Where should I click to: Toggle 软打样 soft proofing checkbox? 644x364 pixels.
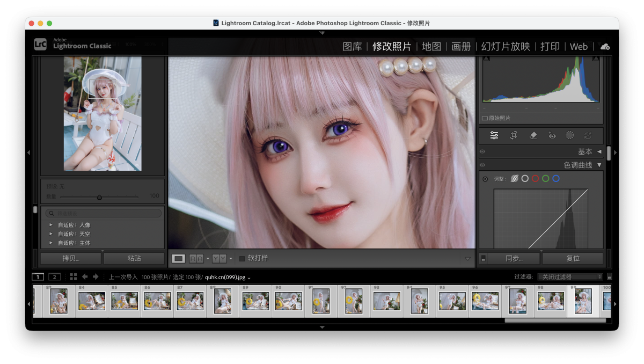click(x=242, y=258)
